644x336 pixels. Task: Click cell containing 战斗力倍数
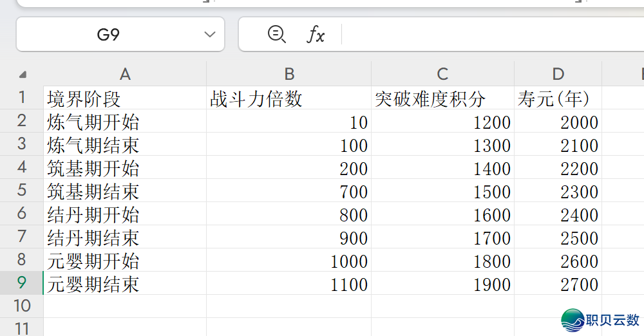[289, 98]
